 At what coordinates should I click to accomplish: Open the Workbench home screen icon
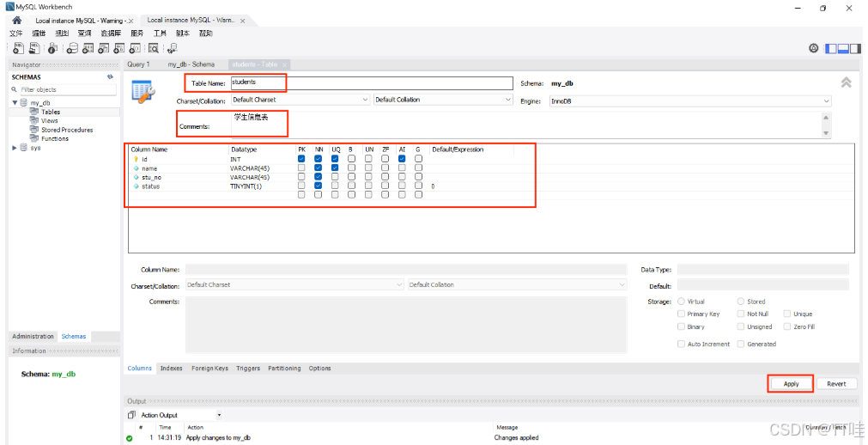point(17,20)
